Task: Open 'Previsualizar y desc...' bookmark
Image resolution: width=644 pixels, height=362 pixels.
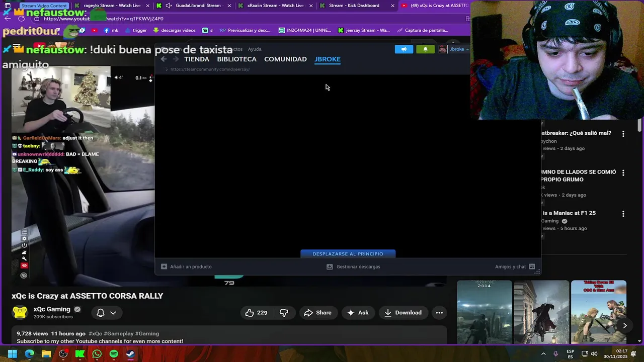Action: pos(245,30)
